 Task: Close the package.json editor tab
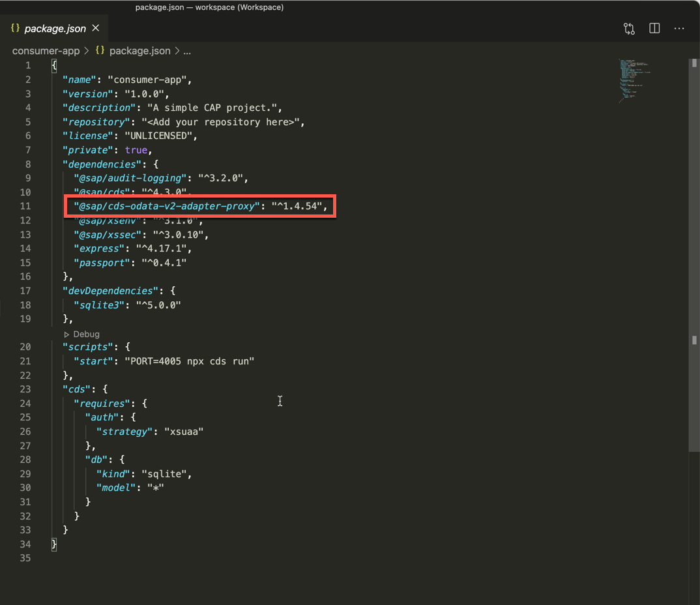click(x=96, y=28)
